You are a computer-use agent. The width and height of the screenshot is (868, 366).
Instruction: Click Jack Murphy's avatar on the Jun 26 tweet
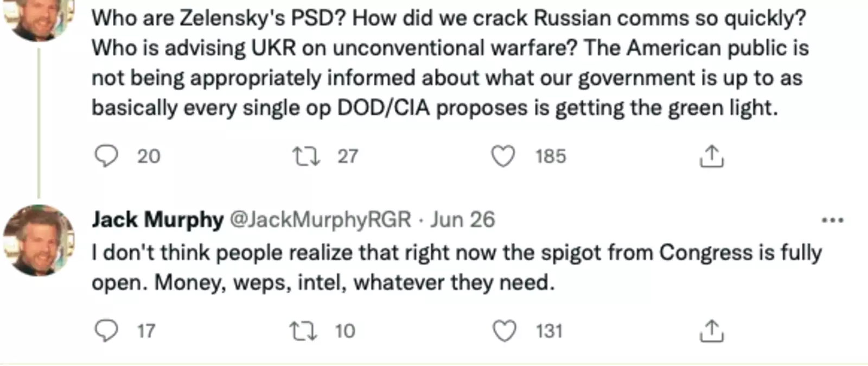(39, 240)
